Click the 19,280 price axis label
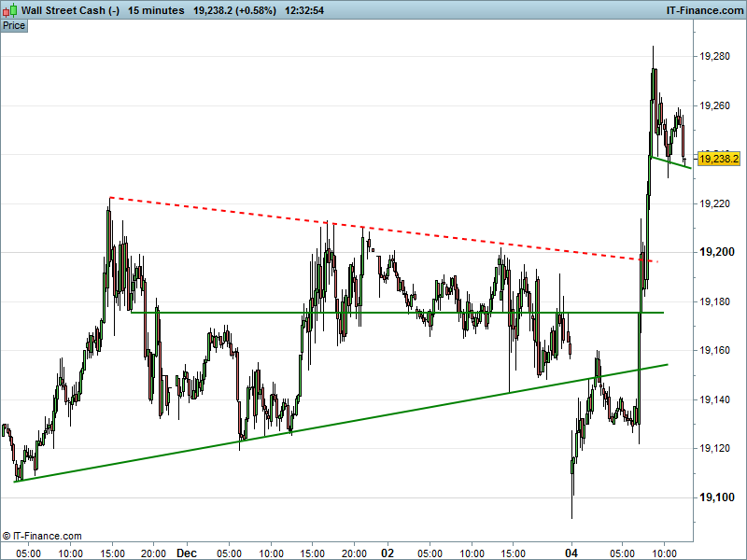Viewport: 747px width, 560px height. coord(714,57)
